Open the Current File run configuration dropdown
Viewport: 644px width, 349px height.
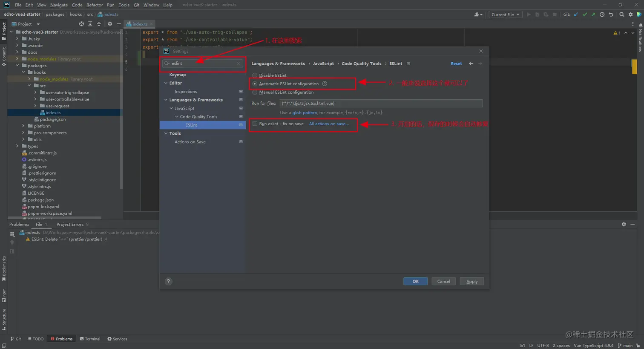coord(506,14)
